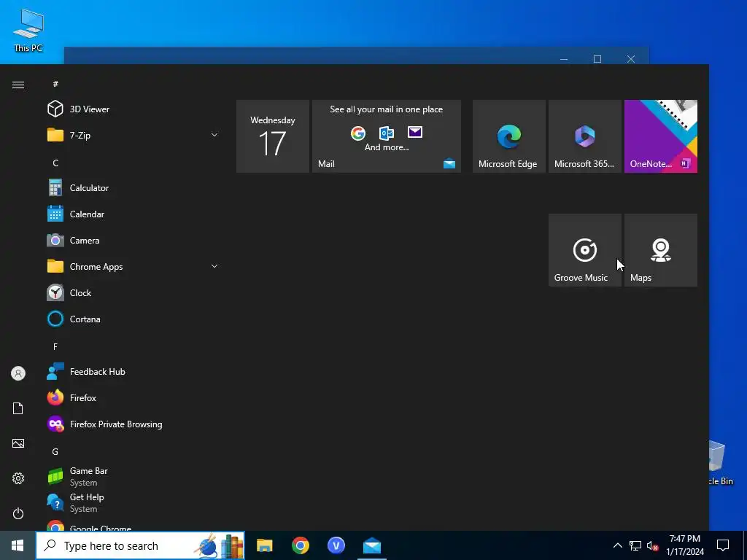Open 3D Viewer from the app list

point(133,109)
